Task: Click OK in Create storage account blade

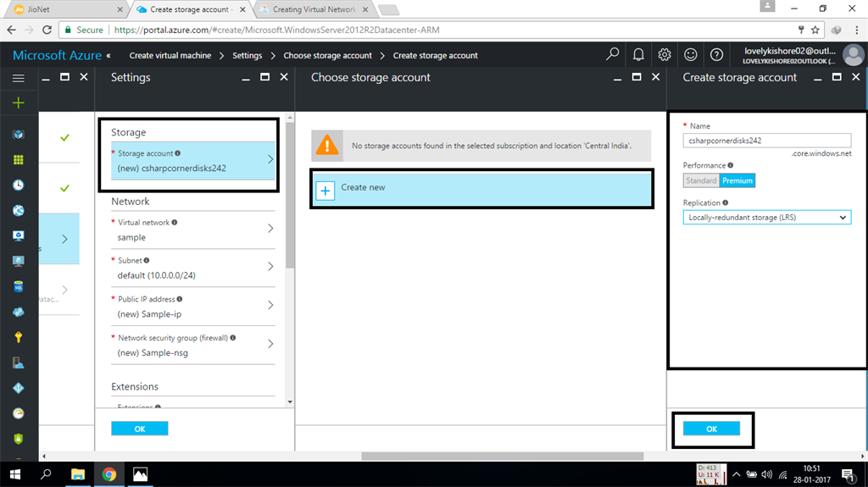Action: (711, 429)
